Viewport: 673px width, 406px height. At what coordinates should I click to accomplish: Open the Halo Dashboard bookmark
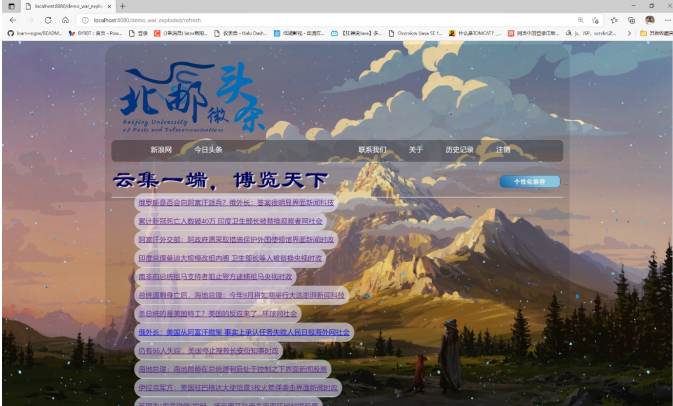point(240,33)
